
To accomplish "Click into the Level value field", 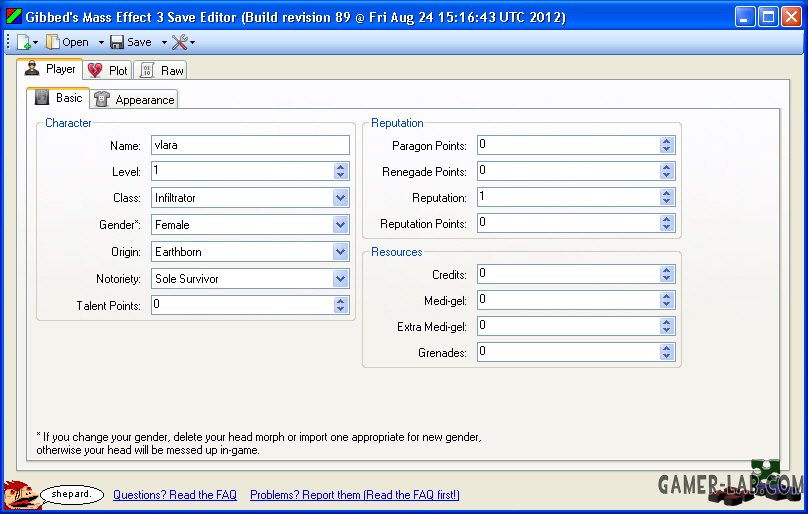I will tap(242, 171).
